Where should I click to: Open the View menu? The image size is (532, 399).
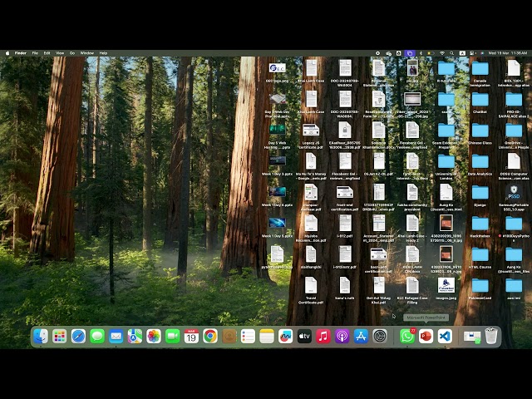coord(60,53)
